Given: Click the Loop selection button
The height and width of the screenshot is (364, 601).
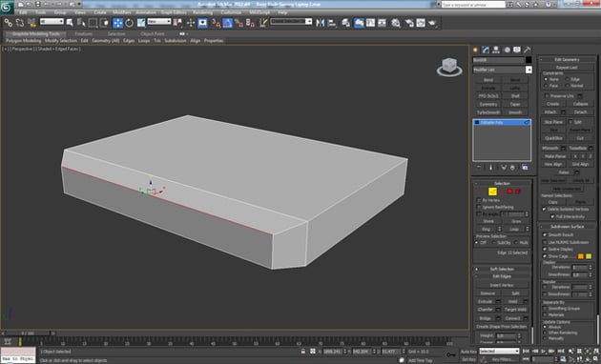Looking at the screenshot, I should coord(514,229).
